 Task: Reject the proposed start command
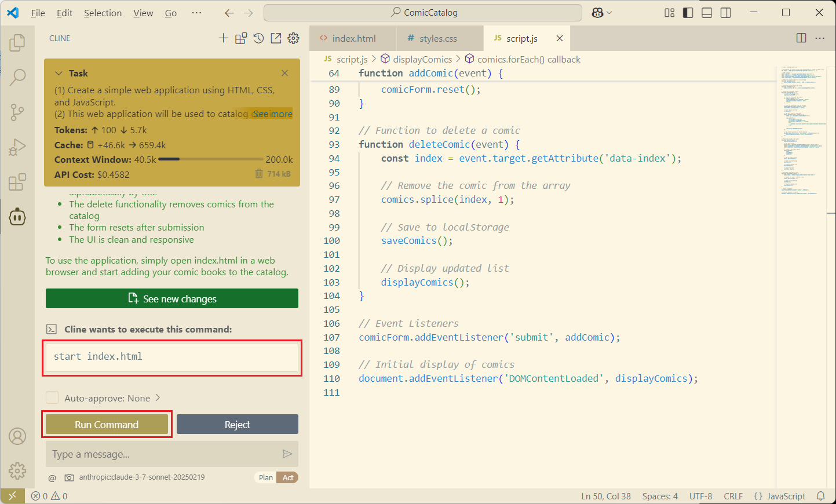tap(237, 423)
